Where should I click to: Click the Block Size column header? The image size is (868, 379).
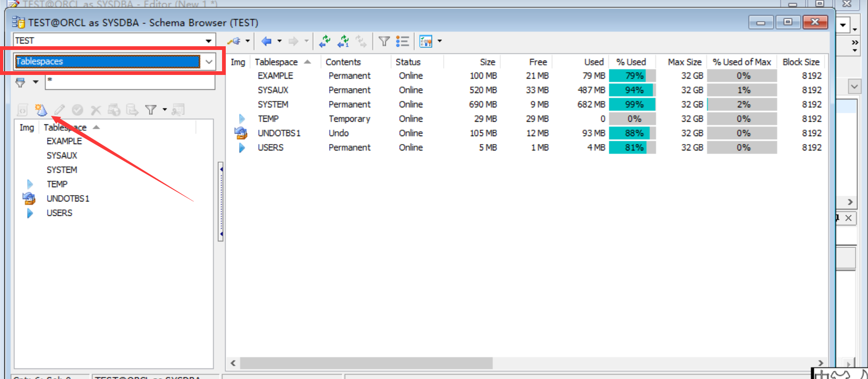(801, 62)
